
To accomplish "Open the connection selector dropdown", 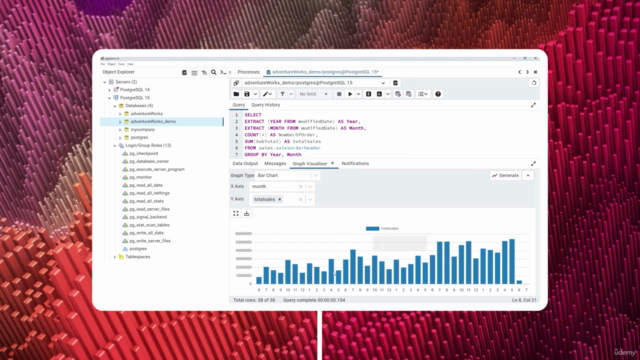I will pos(383,83).
